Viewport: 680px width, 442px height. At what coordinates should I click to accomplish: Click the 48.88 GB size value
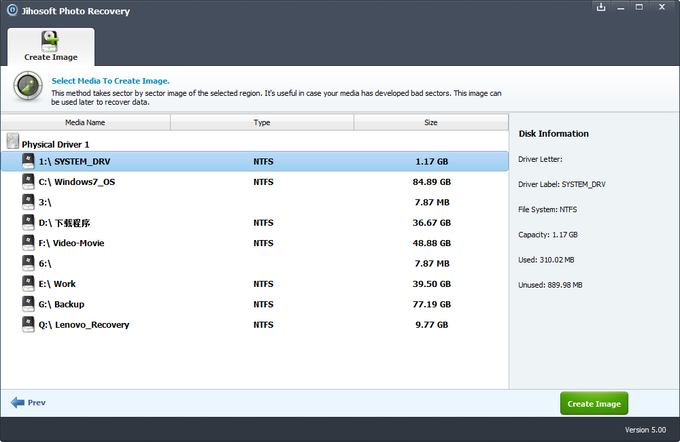point(432,243)
